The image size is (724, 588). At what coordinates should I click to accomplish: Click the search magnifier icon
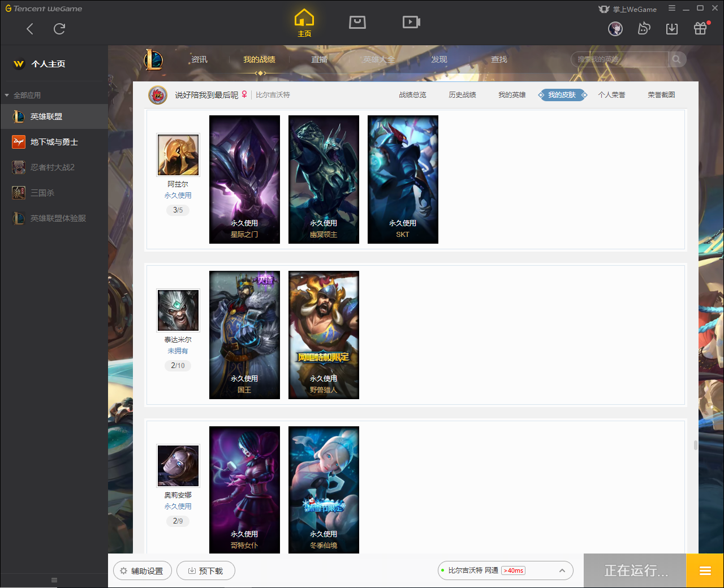(x=676, y=59)
